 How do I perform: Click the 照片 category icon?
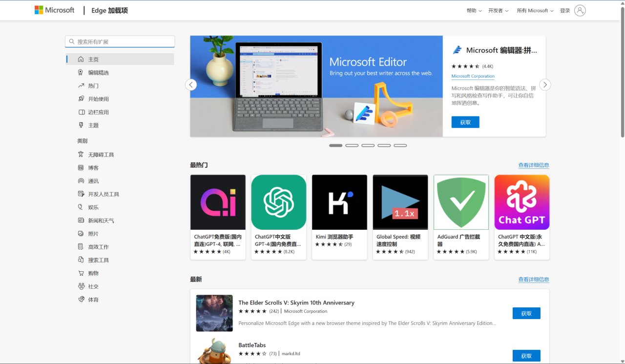click(81, 233)
